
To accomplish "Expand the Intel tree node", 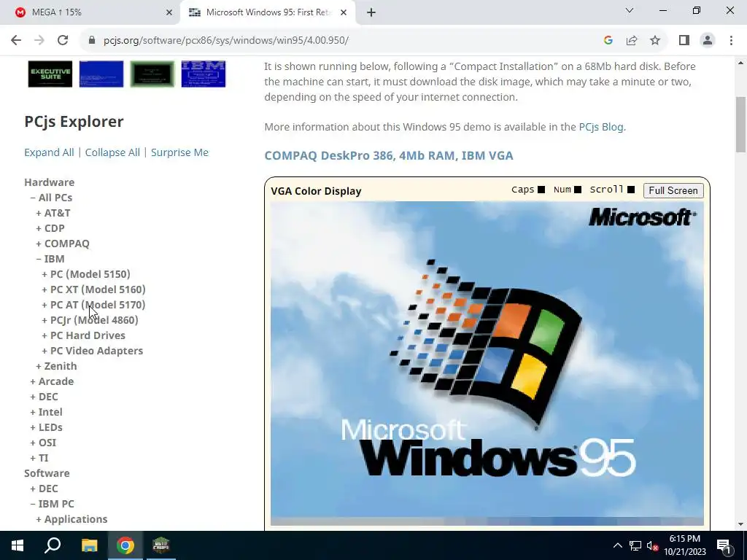I will [x=46, y=412].
